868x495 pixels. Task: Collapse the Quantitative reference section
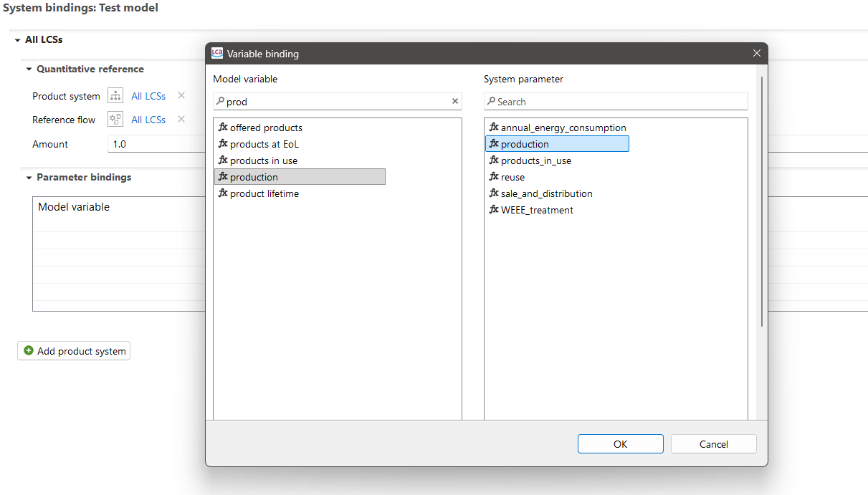pyautogui.click(x=29, y=69)
